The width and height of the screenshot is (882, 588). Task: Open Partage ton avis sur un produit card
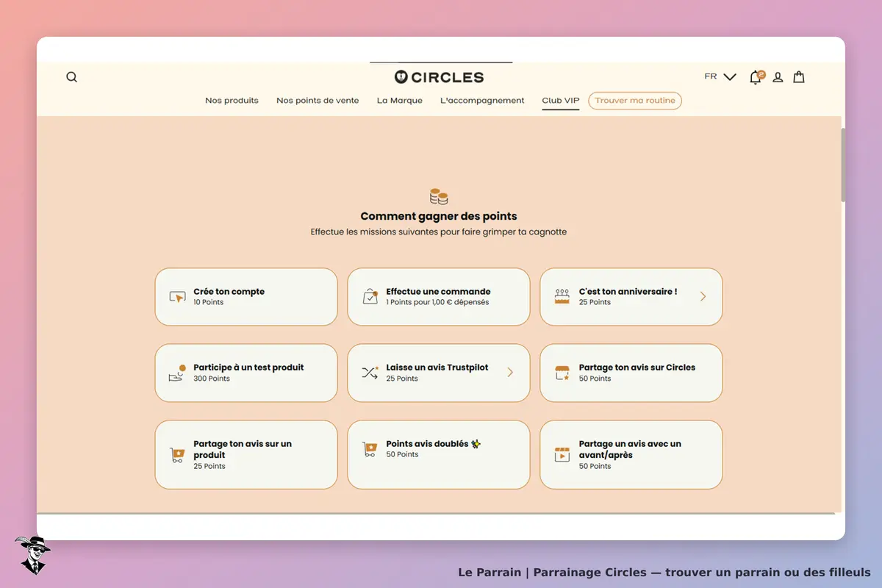[x=246, y=454]
